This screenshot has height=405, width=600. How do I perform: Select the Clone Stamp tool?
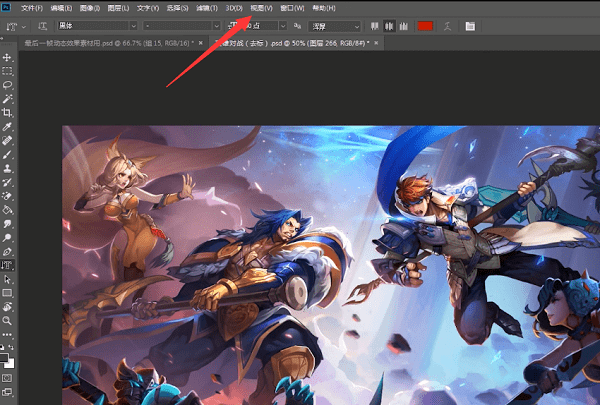click(x=7, y=169)
